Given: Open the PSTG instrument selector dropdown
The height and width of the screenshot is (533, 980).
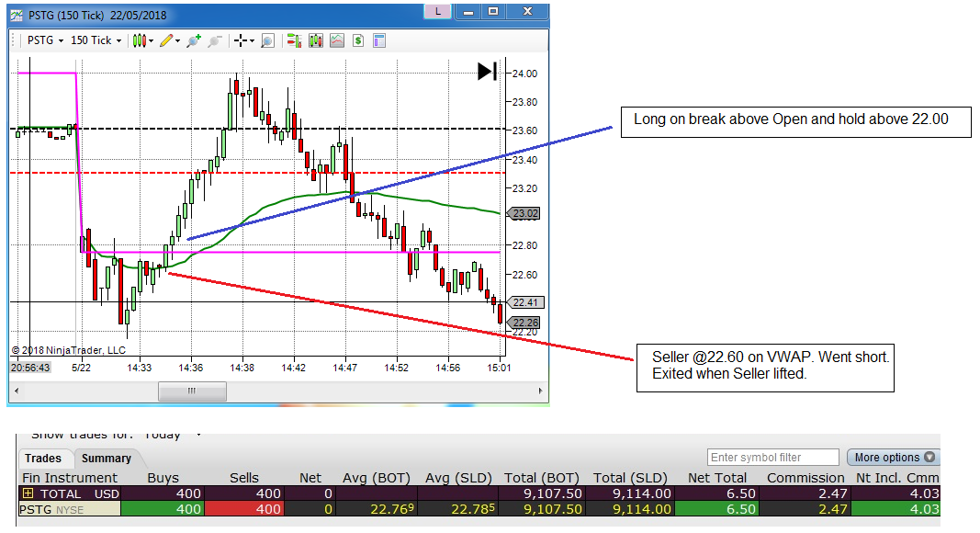Looking at the screenshot, I should click(x=45, y=40).
